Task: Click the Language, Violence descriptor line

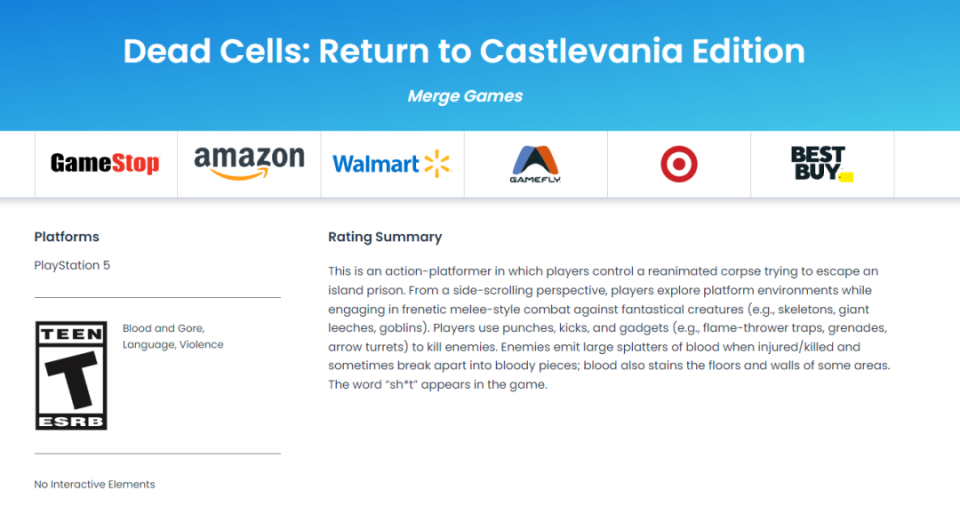Action: (x=173, y=345)
